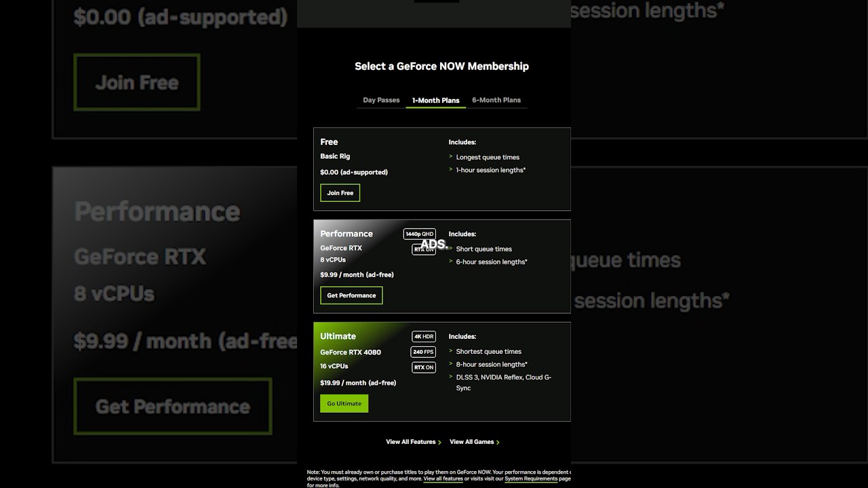Screen dimensions: 868x488
Task: Click the 1440p QHD badge
Action: 420,234
